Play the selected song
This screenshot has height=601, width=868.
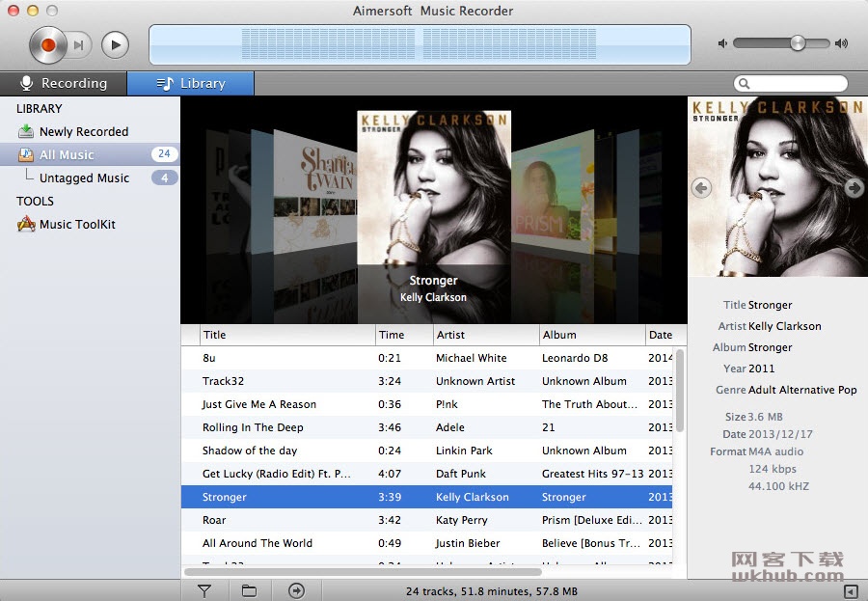tap(115, 45)
